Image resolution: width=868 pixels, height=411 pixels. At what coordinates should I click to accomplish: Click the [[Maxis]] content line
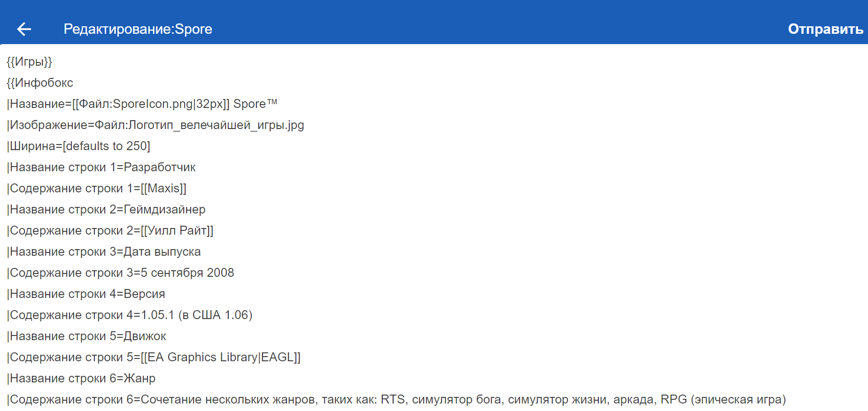pos(97,188)
